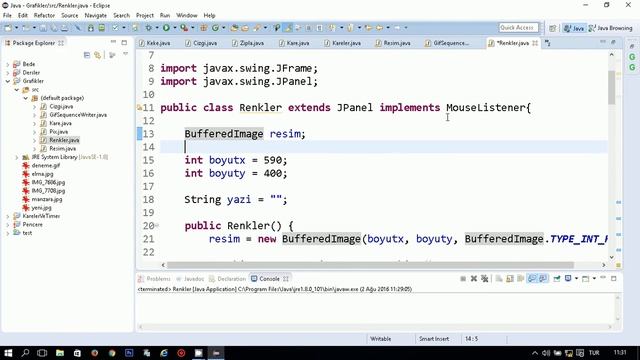Screen dimensions: 640x360
Task: Click the Windows Start button
Action: (x=8, y=353)
